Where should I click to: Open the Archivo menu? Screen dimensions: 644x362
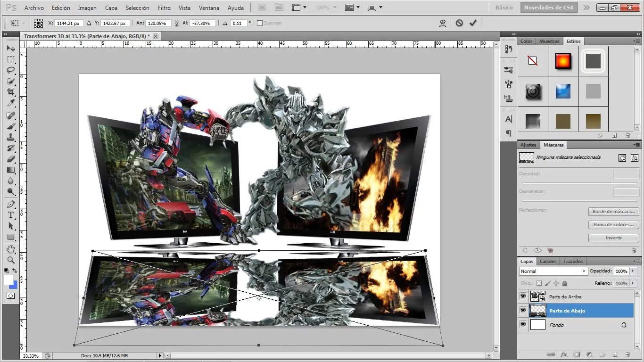[34, 8]
